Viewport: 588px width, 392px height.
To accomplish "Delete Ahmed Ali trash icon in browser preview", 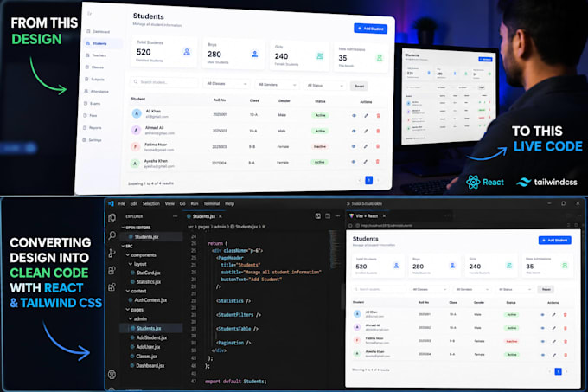I will point(566,328).
